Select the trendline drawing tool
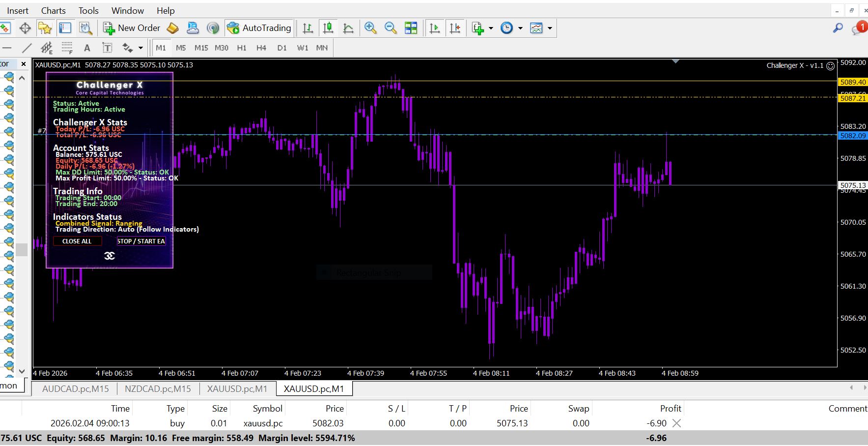 click(x=27, y=48)
